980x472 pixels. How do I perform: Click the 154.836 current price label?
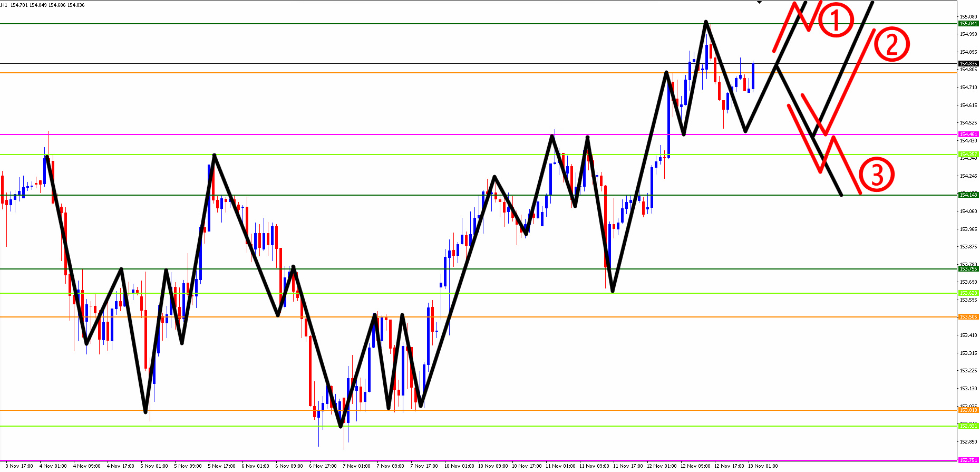(x=968, y=64)
